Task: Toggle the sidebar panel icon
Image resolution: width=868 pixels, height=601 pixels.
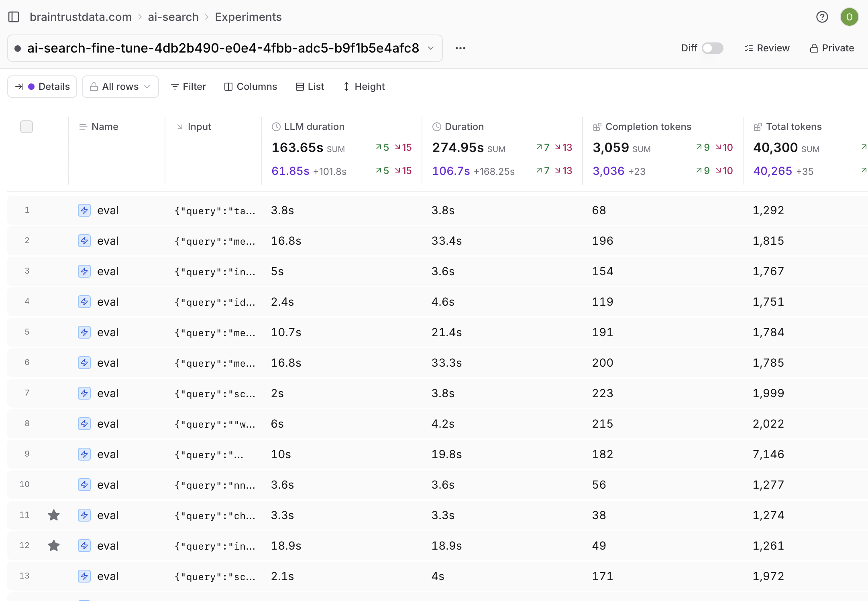Action: [14, 17]
